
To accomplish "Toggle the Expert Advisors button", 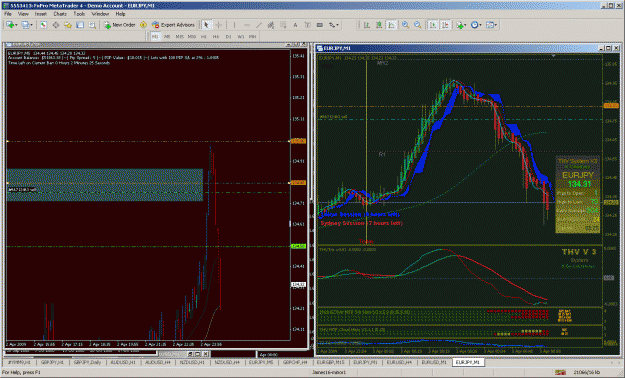I will [173, 25].
